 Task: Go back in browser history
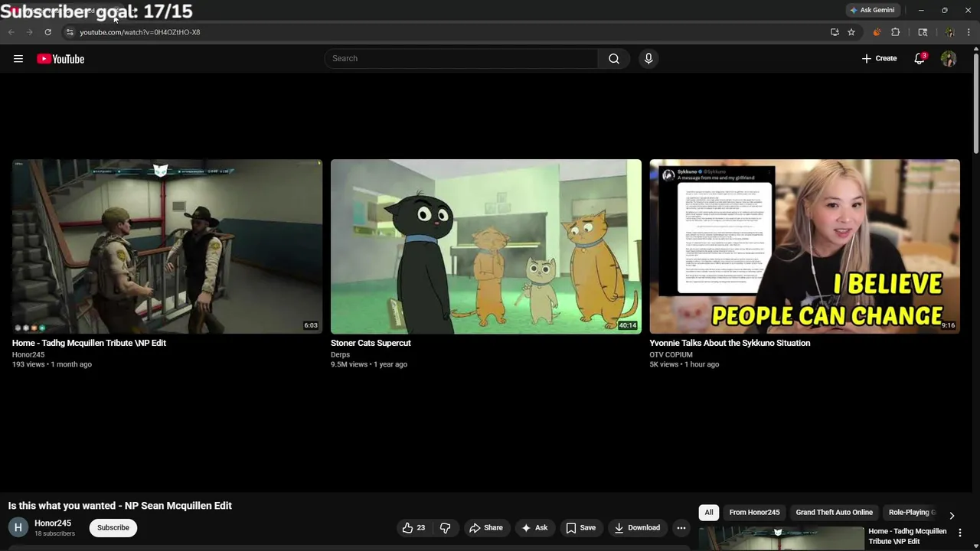pos(11,32)
